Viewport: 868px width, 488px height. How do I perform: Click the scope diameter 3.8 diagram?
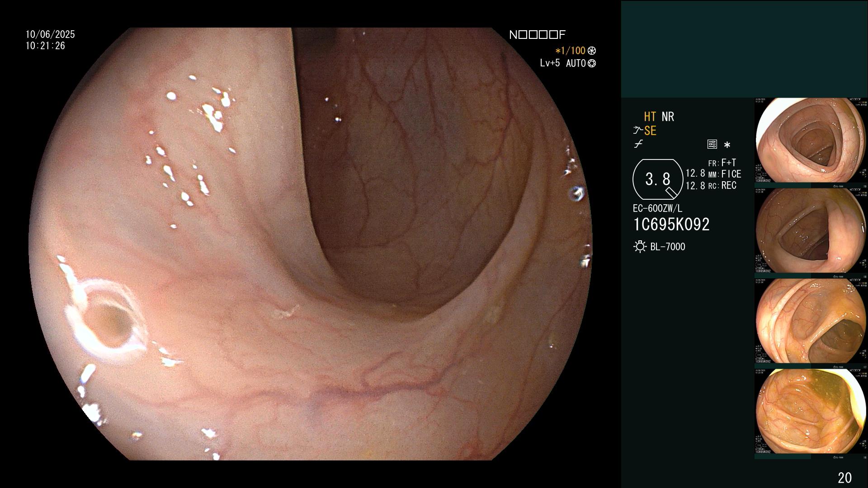[x=658, y=179]
